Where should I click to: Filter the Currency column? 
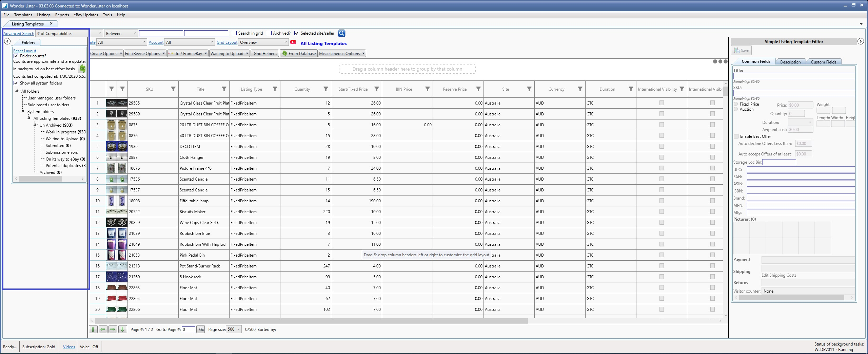tap(580, 89)
